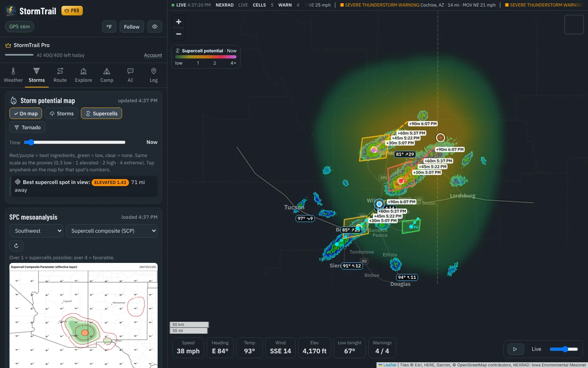Open the AI chat tab icon
The image size is (588, 368).
coord(130,71)
